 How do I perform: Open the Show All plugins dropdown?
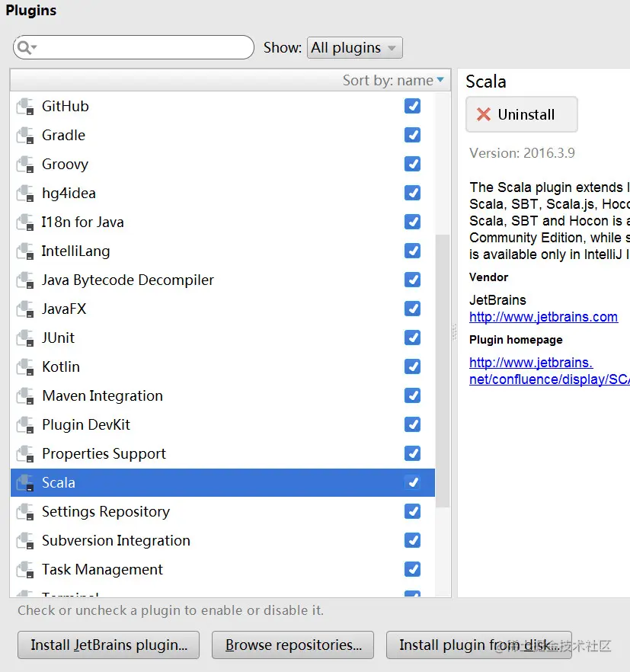[354, 47]
